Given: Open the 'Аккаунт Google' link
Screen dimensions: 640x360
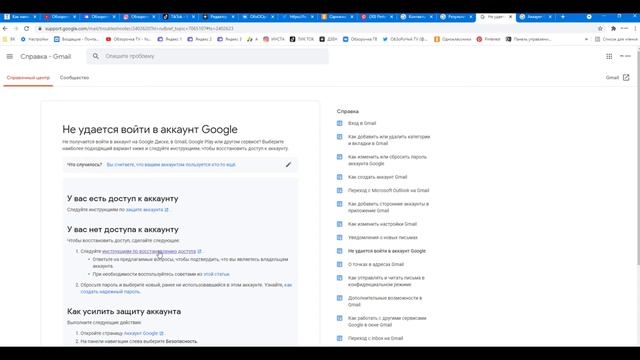Looking at the screenshot, I should tap(141, 333).
